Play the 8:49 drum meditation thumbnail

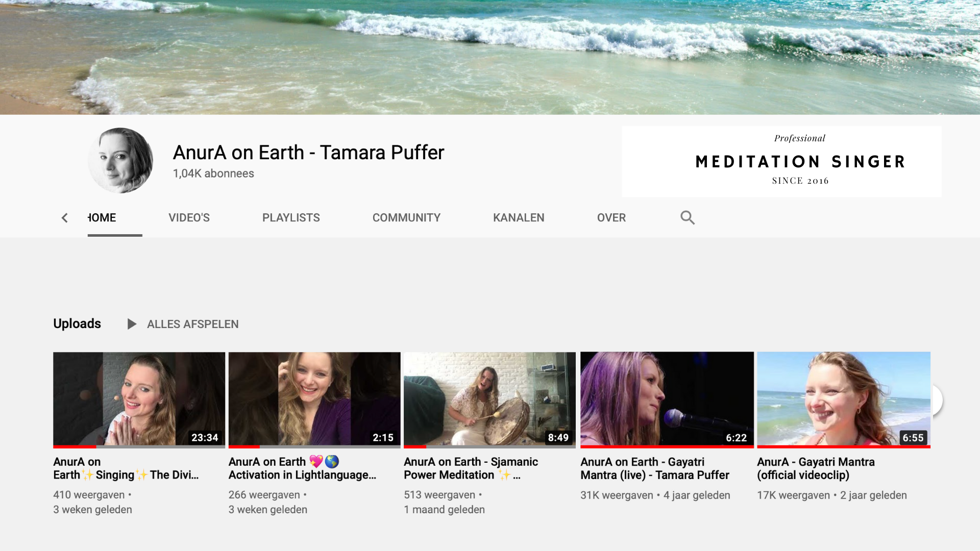tap(489, 399)
